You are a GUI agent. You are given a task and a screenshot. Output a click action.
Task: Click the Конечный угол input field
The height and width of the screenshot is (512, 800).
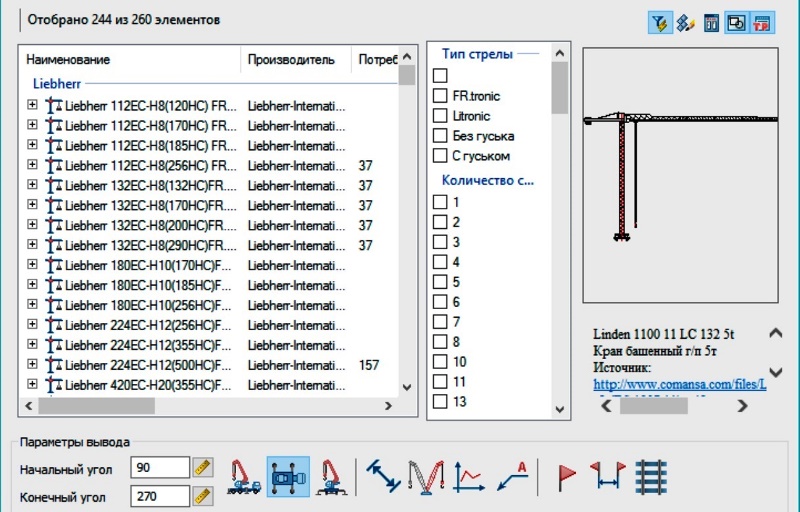[x=160, y=496]
